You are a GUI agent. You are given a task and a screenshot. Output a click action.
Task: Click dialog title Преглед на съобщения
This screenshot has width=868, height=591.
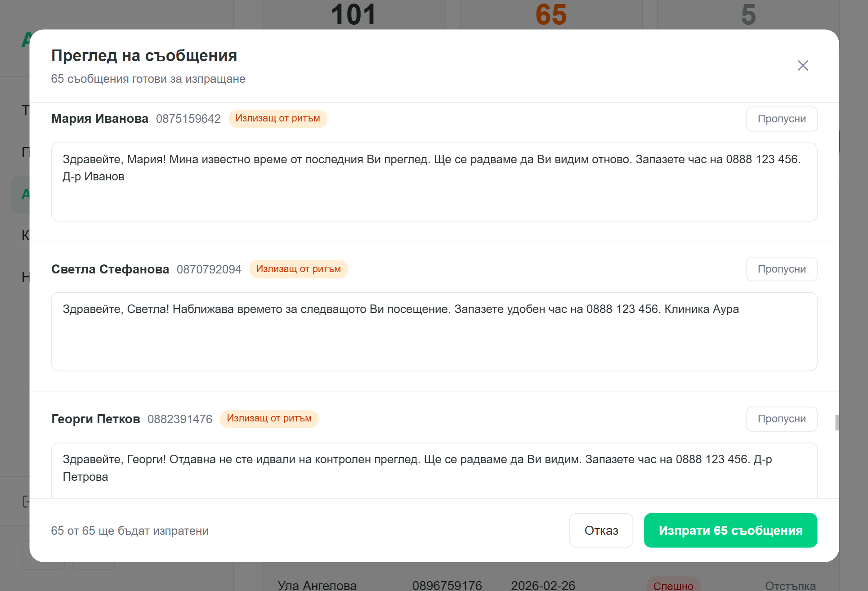[x=144, y=56]
